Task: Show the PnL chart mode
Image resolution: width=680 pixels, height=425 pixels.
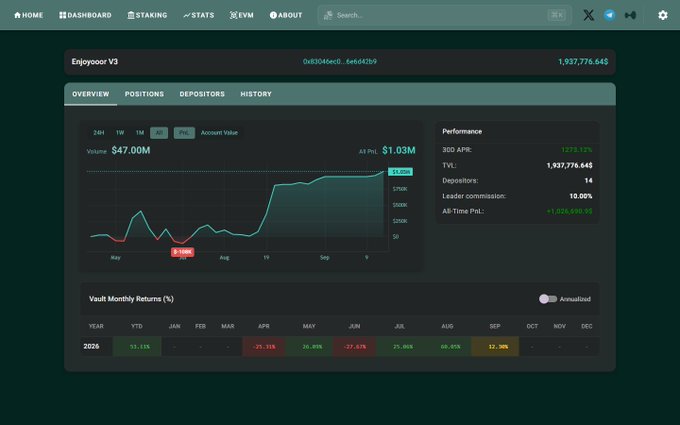Action: coord(184,133)
